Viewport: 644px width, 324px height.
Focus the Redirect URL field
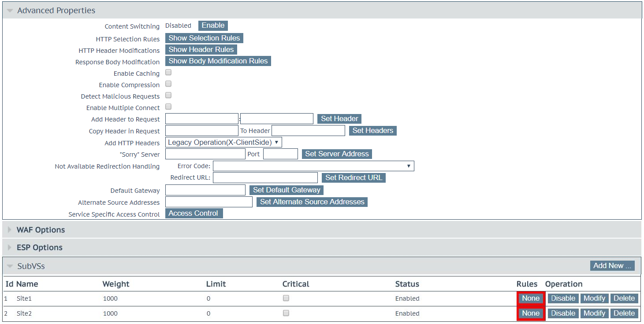coord(265,177)
